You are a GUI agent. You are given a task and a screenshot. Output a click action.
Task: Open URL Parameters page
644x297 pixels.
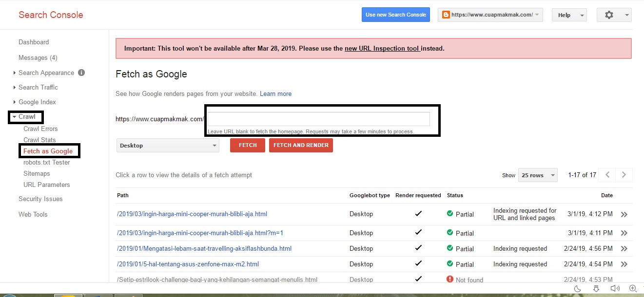pos(47,185)
